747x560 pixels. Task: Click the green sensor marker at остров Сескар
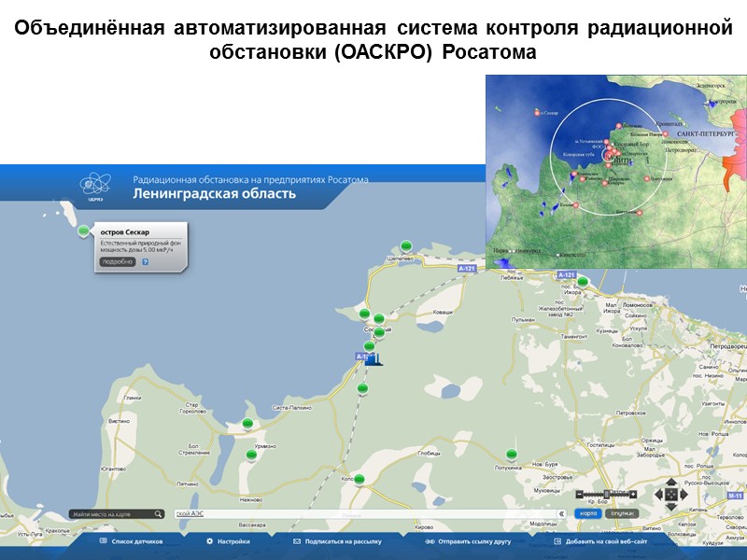coord(83,231)
